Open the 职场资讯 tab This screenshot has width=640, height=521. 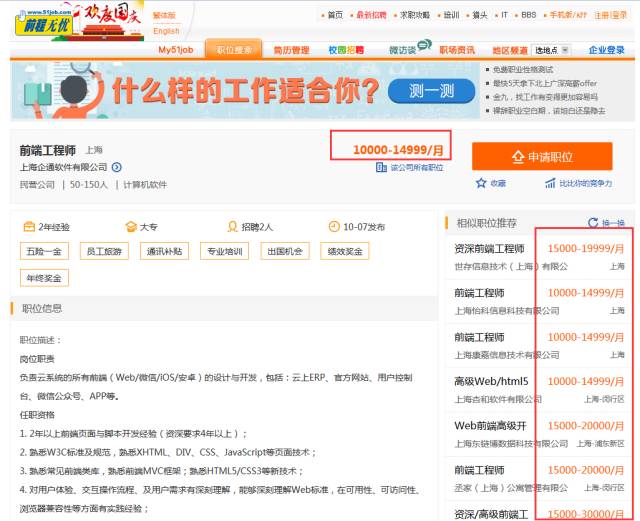tap(457, 50)
